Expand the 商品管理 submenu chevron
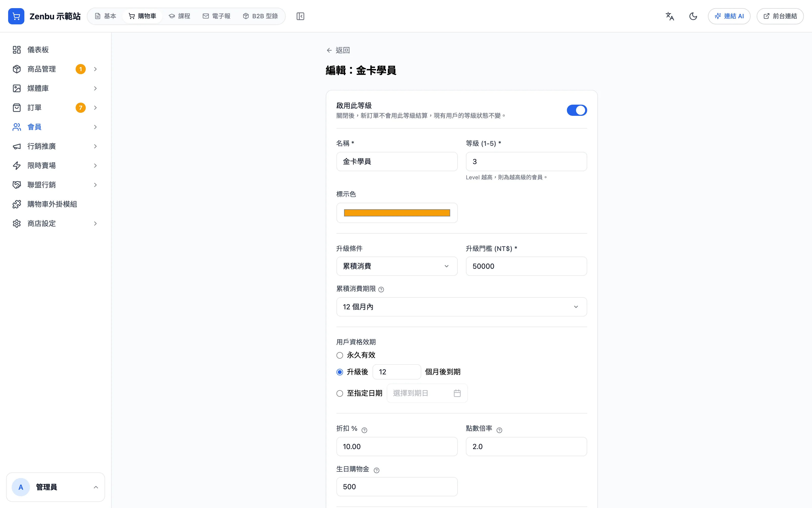This screenshot has height=508, width=812. coord(95,69)
